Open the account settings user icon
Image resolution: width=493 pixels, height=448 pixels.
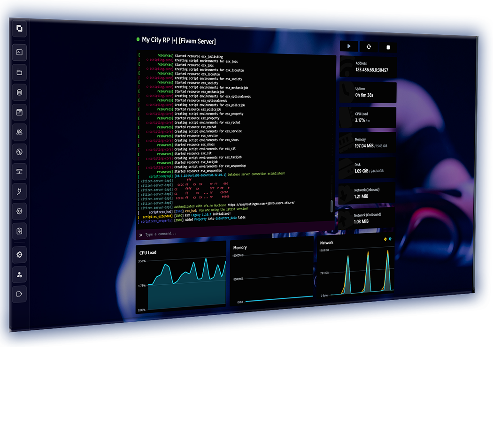pyautogui.click(x=19, y=274)
